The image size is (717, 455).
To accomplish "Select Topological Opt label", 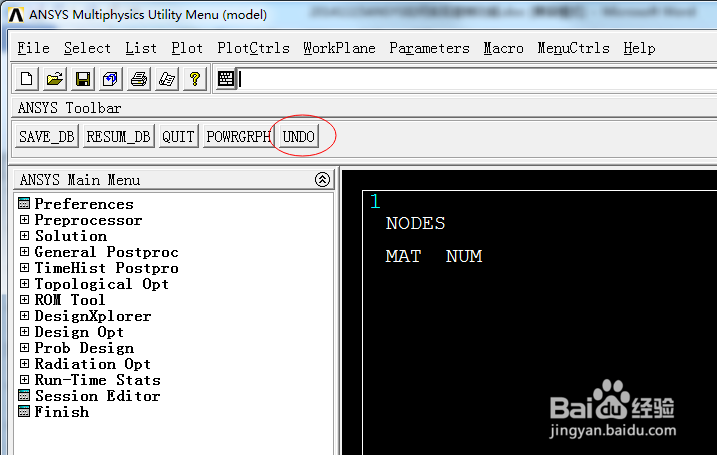I will tap(102, 284).
